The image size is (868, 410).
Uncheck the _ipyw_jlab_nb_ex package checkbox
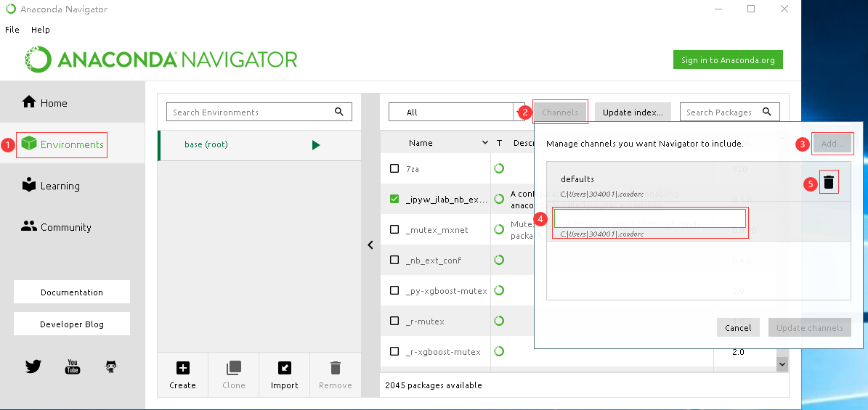394,199
